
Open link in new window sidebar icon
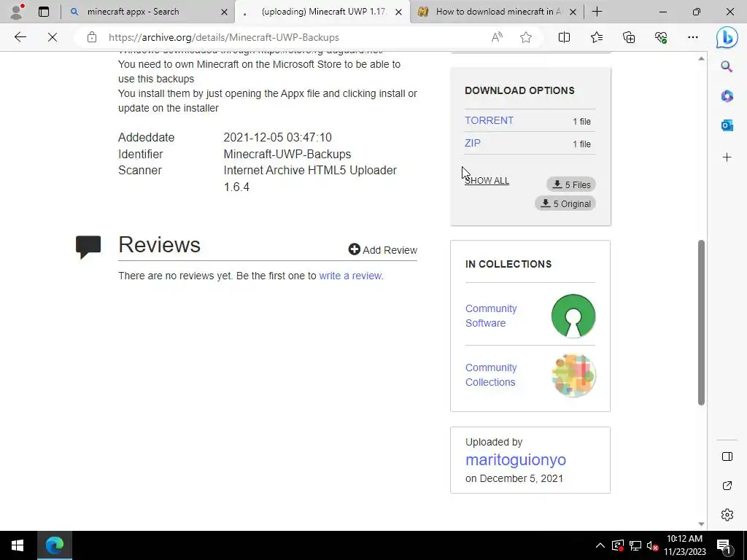(727, 486)
